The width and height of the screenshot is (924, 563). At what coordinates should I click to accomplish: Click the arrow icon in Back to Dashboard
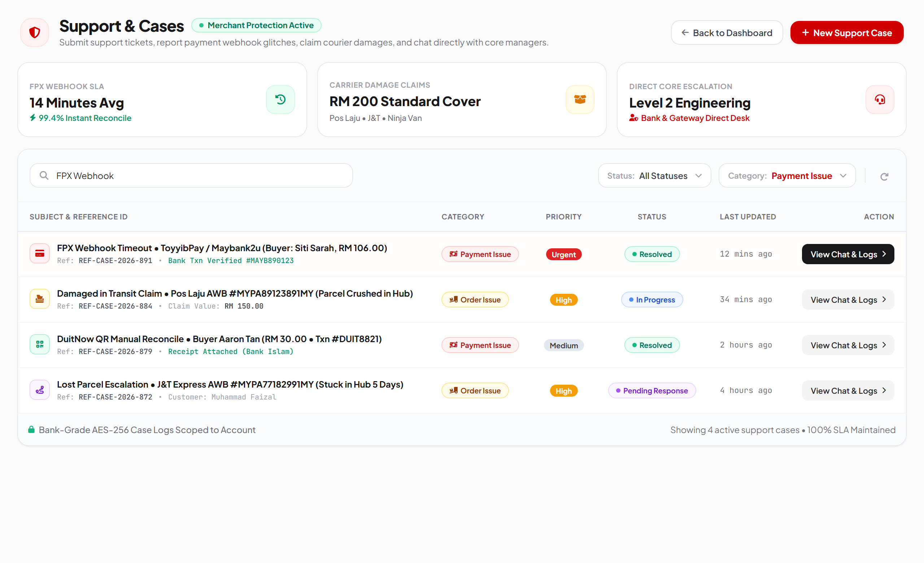tap(685, 32)
